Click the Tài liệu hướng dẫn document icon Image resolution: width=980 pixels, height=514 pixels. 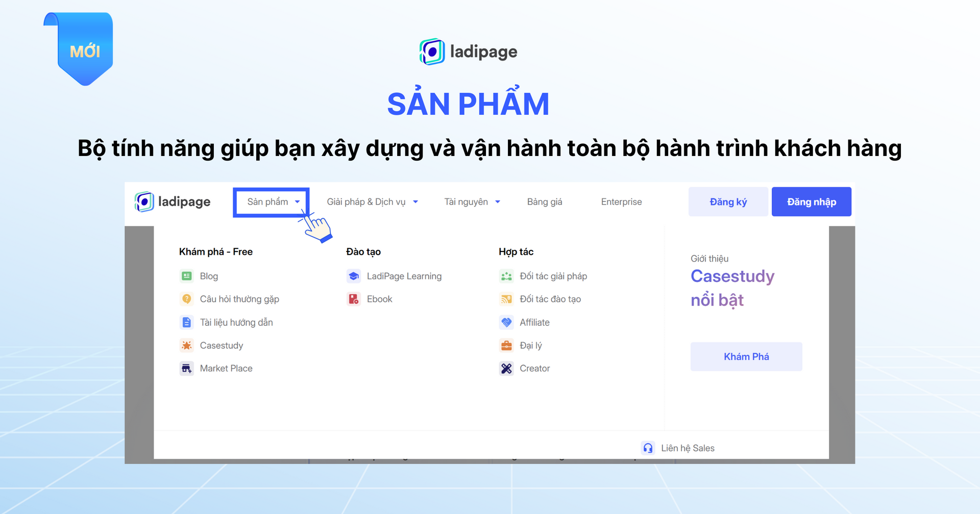coord(187,322)
